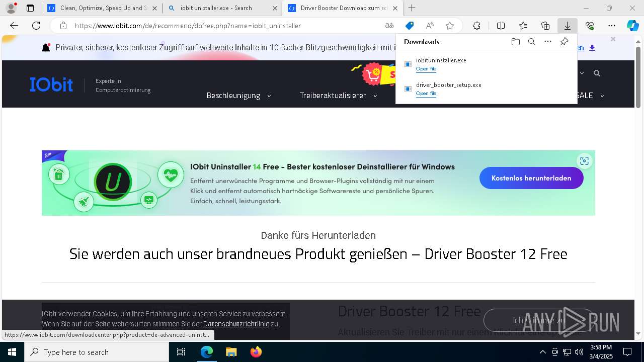644x362 pixels.
Task: Open Browser essentials heart icon
Action: point(590,26)
